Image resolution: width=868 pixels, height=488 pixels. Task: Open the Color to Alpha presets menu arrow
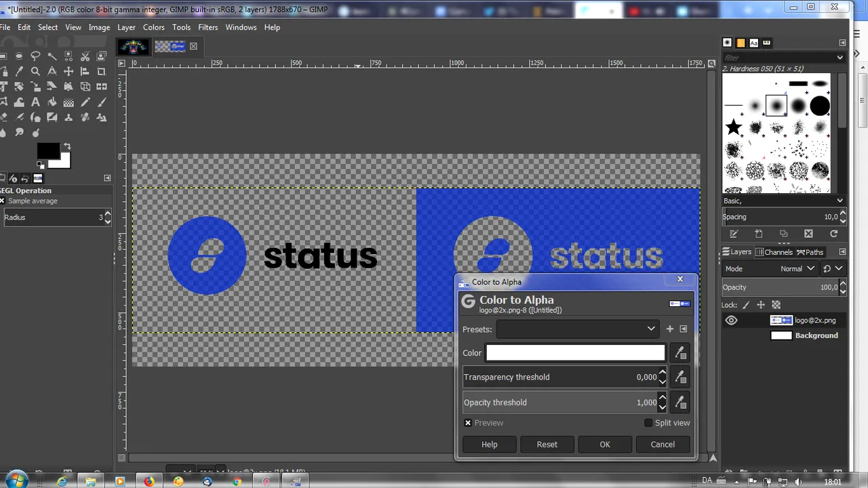[x=684, y=329]
